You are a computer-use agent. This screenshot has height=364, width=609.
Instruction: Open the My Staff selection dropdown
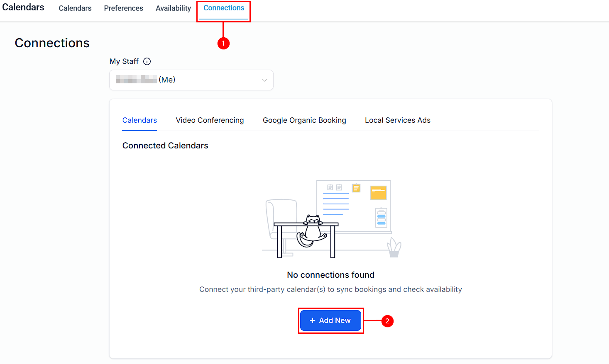point(191,80)
